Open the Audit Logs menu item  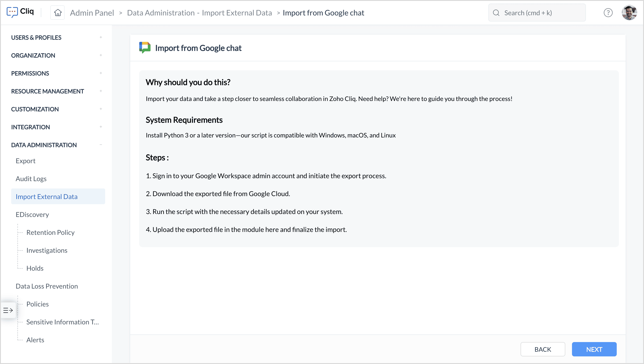pos(31,178)
